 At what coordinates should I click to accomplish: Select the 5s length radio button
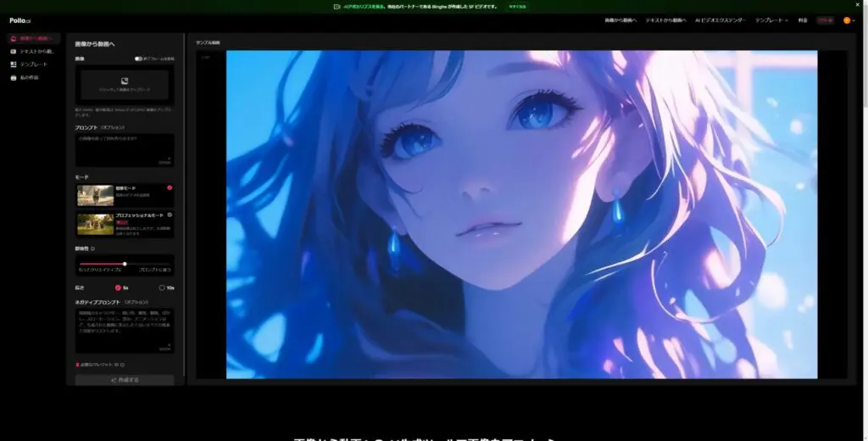[x=119, y=287]
